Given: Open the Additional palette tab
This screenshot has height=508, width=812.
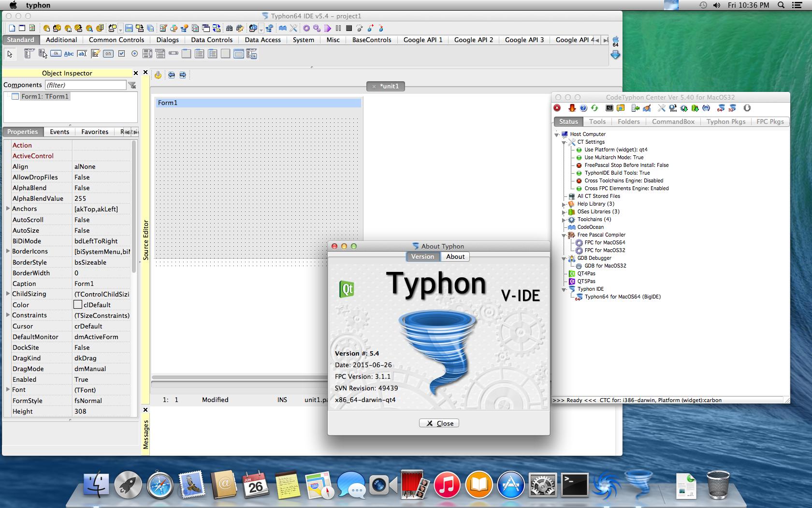Looking at the screenshot, I should pos(61,40).
